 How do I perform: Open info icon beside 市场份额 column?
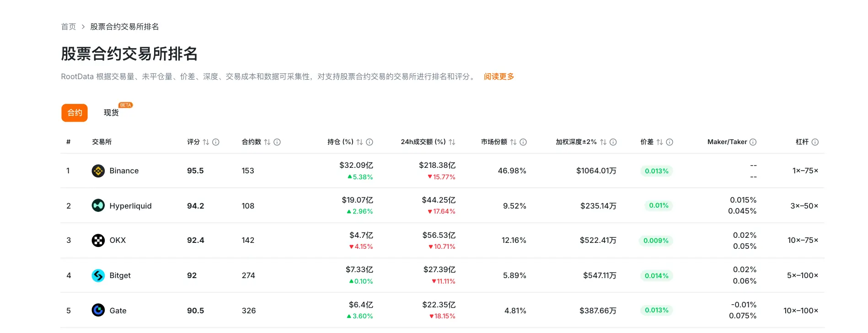point(523,142)
